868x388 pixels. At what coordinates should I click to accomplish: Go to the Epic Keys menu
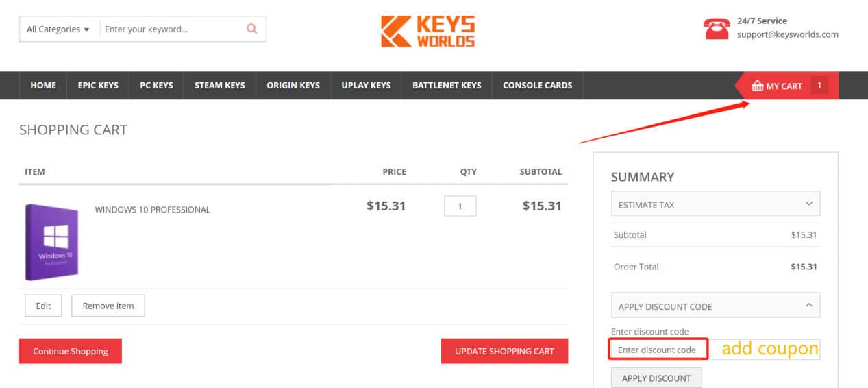(98, 86)
